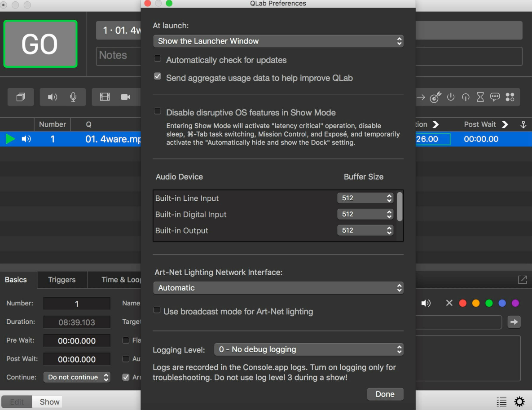Add a Disarm cue icon
Screen dimensions: 532x410
466,97
